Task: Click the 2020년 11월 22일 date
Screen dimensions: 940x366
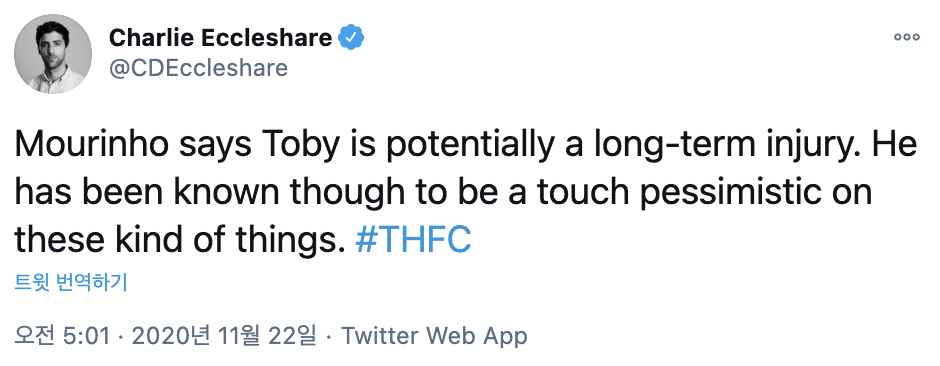Action: [x=224, y=336]
